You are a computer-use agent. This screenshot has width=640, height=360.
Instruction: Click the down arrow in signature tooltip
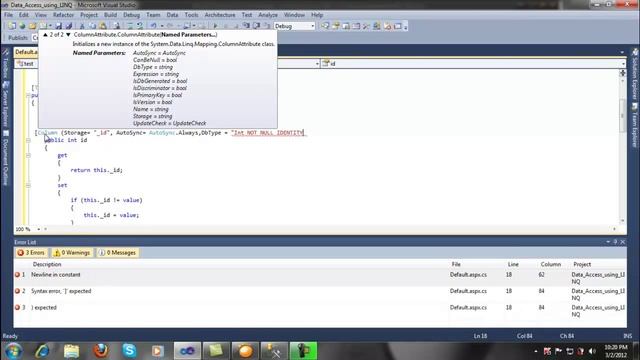68,35
